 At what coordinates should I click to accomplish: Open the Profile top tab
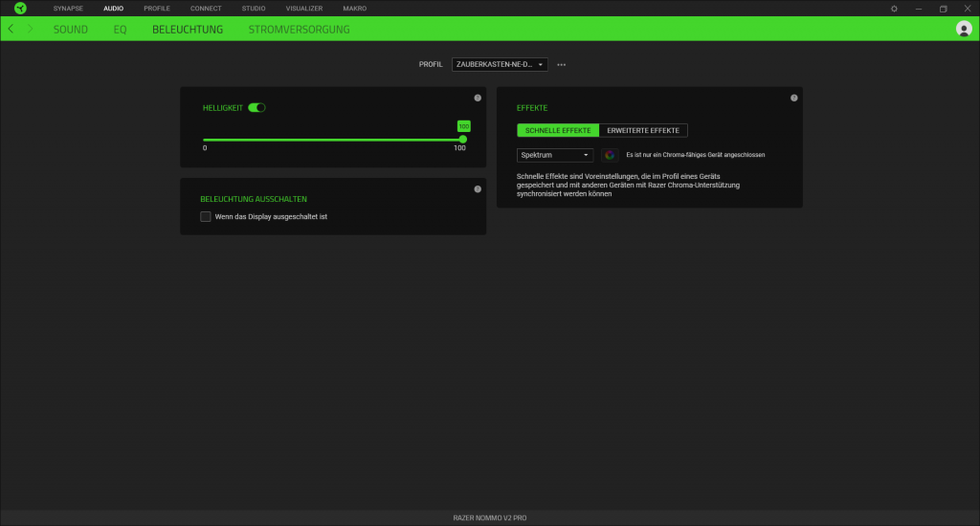[157, 9]
